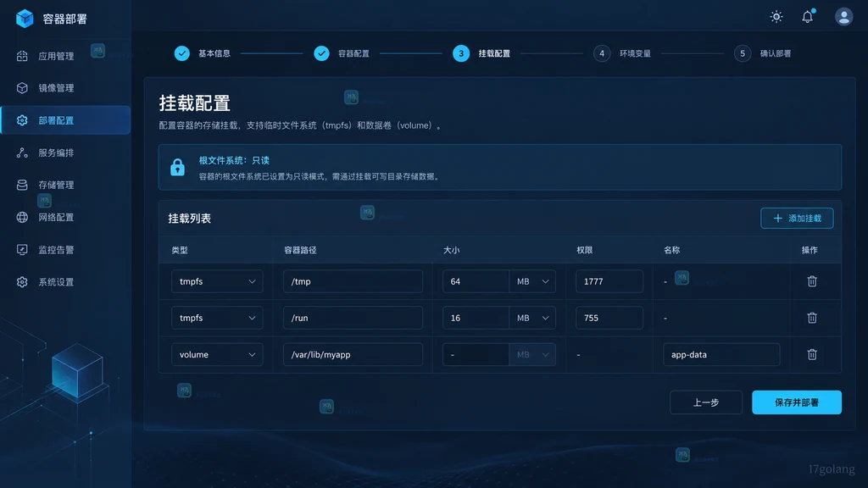Click the size field showing 16
The width and height of the screenshot is (868, 488).
coord(476,318)
